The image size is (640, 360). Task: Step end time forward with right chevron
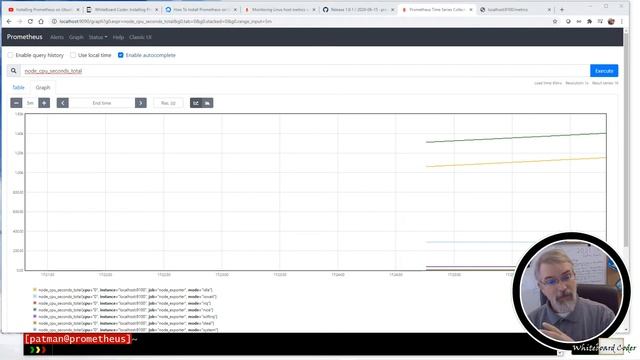[x=141, y=103]
